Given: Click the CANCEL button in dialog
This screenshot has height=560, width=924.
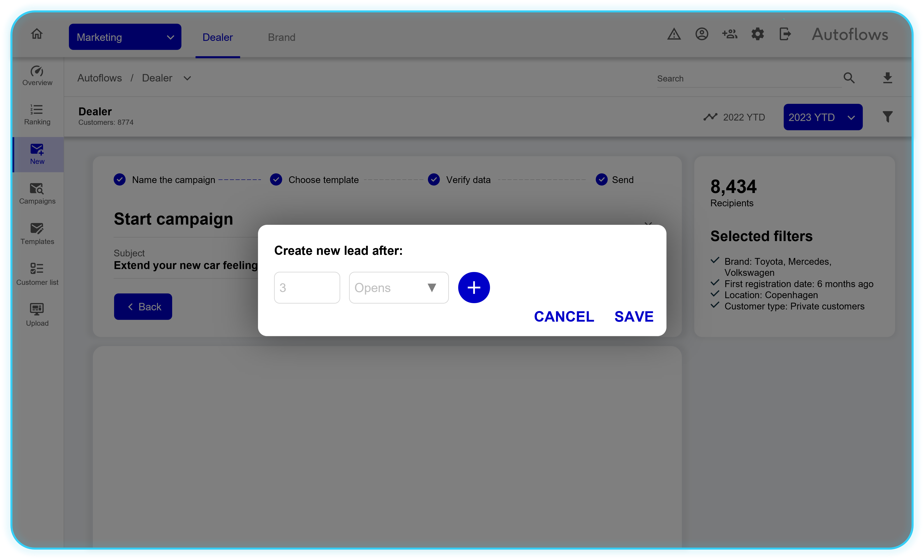Looking at the screenshot, I should [564, 317].
